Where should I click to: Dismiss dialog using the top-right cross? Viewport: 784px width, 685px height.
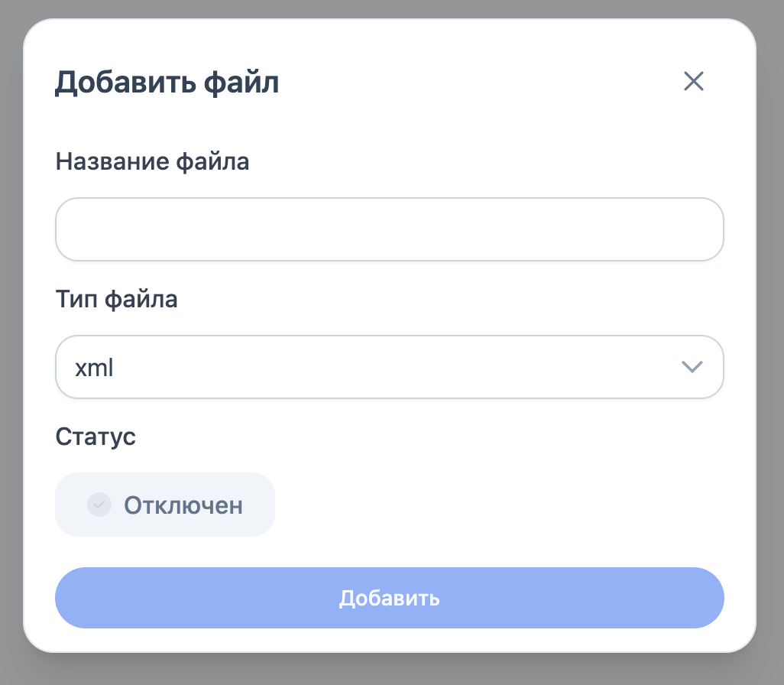pos(693,81)
